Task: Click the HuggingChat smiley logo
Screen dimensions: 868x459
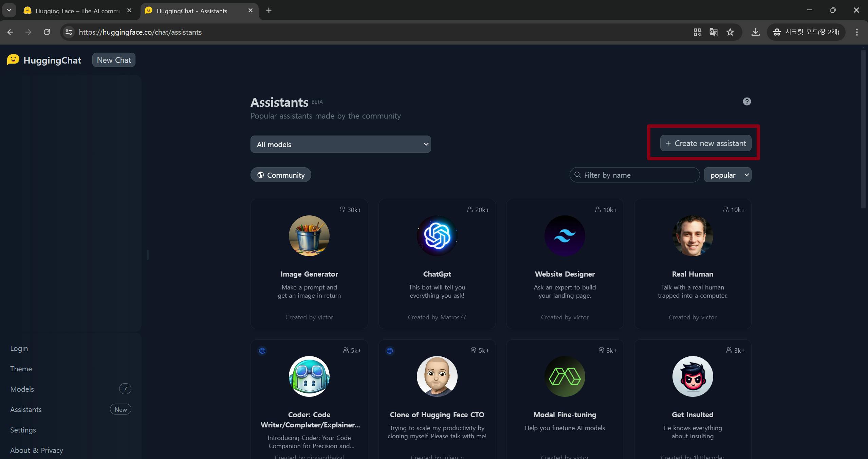Action: (x=13, y=60)
